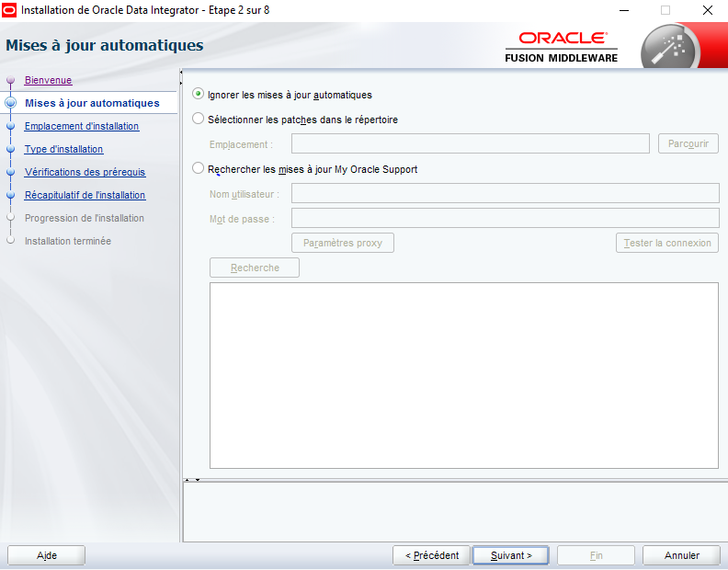Click the empty patch results list area

click(x=464, y=375)
